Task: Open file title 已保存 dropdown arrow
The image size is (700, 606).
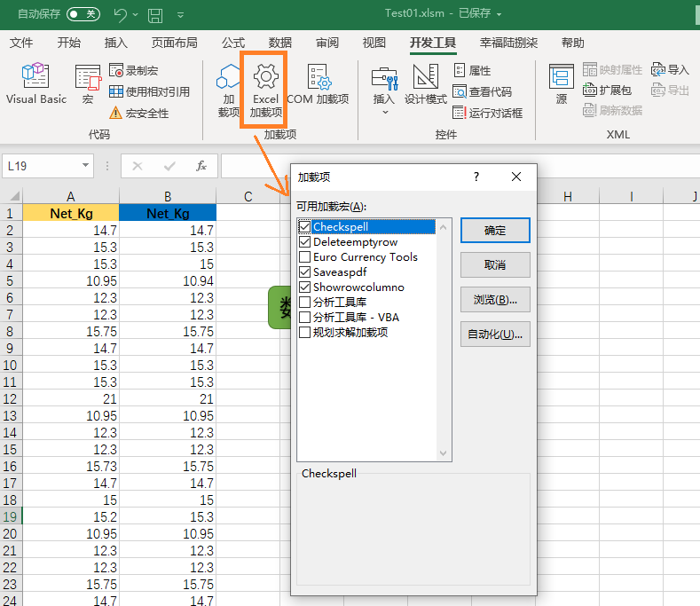Action: (499, 14)
